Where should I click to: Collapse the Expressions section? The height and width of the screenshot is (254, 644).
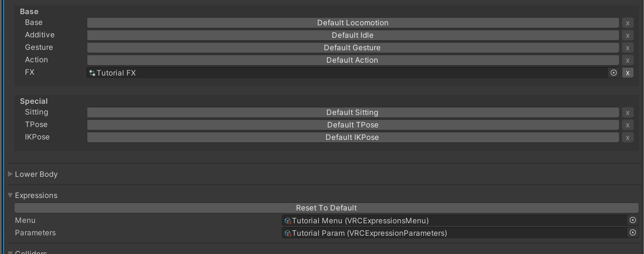point(10,195)
